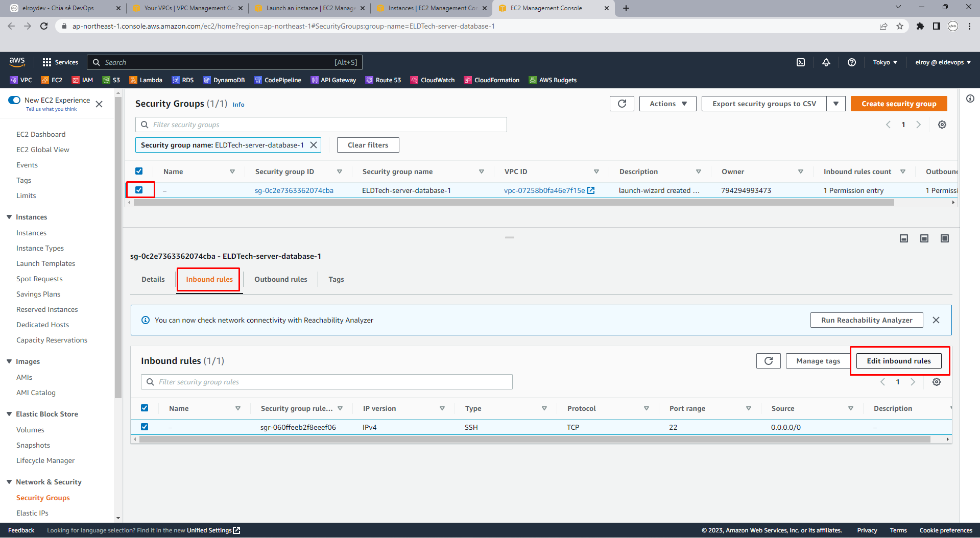Open info panel icon at right edge
The width and height of the screenshot is (980, 538).
[x=970, y=99]
